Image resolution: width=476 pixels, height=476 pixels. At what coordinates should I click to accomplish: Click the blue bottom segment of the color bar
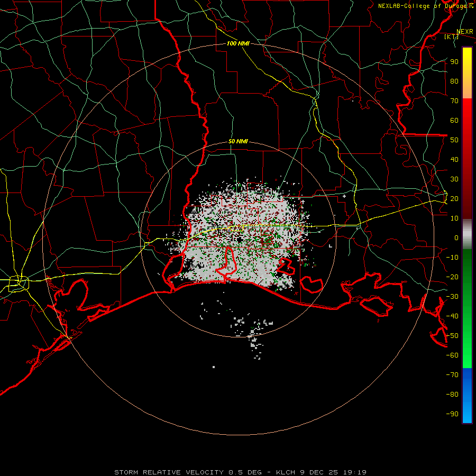[x=467, y=396]
